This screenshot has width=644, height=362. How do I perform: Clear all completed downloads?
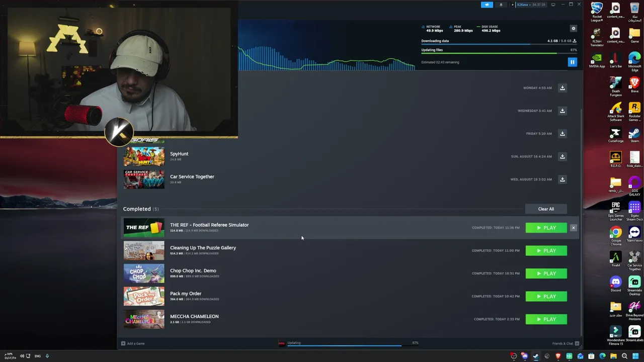click(x=546, y=209)
